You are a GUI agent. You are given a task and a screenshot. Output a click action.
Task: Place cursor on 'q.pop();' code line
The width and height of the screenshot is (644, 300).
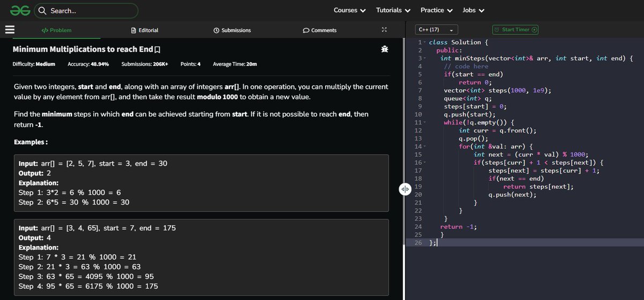click(x=473, y=138)
